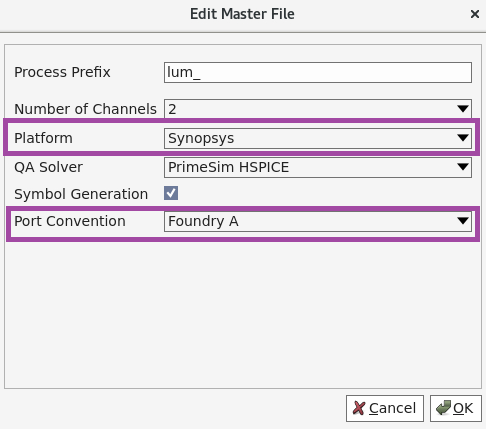Click the Symbol Generation label
Image resolution: width=486 pixels, height=429 pixels.
click(x=81, y=194)
